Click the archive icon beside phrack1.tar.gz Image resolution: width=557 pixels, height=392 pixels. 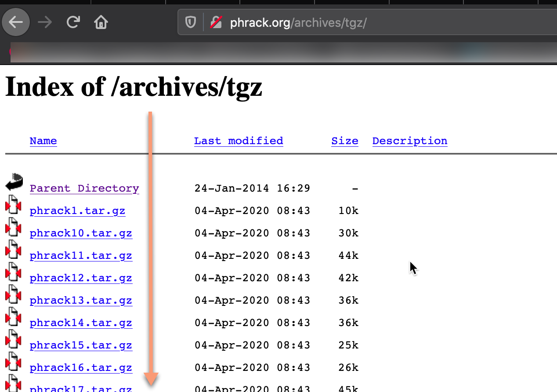pos(14,206)
